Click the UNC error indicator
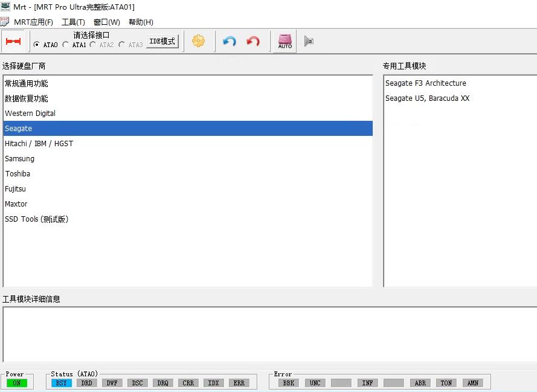 (315, 383)
